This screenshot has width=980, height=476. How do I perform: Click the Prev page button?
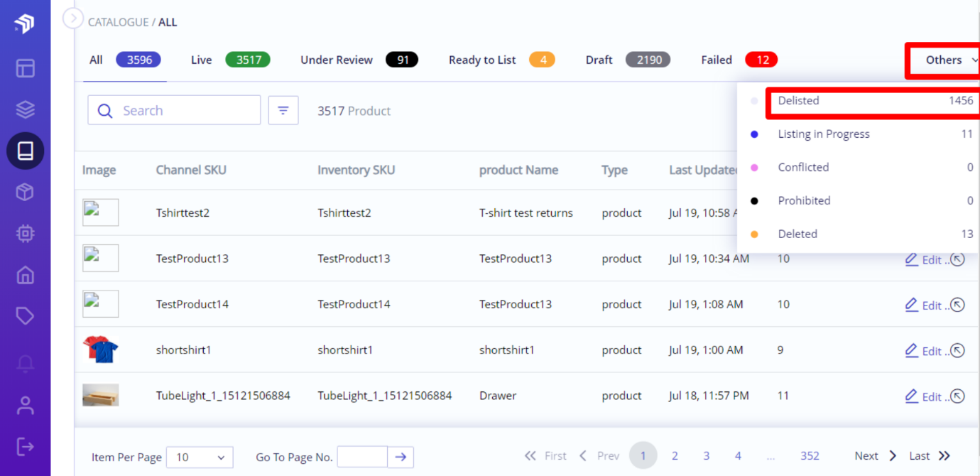[x=599, y=456]
